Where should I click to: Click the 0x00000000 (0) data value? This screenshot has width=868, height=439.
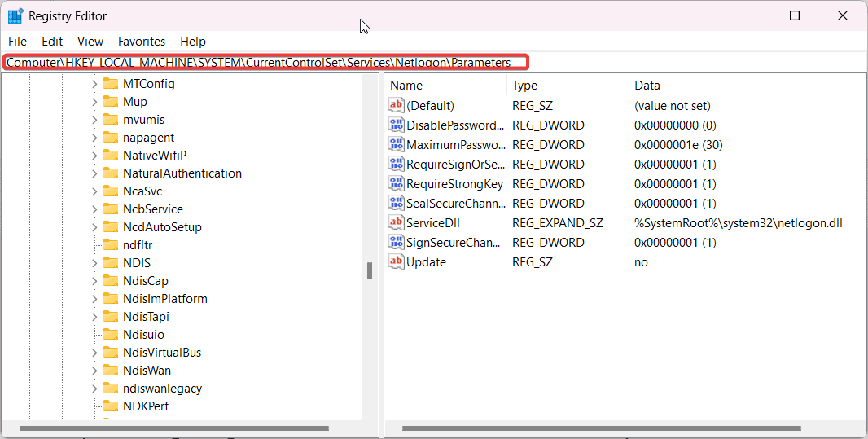coord(675,125)
